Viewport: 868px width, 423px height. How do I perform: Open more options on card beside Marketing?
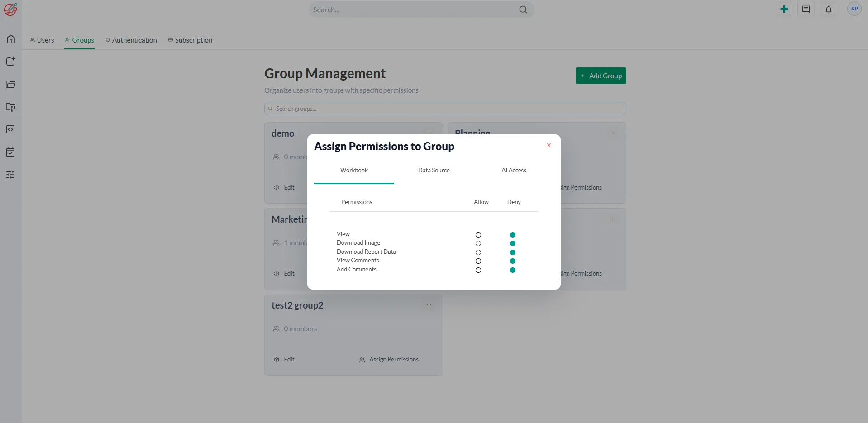click(x=612, y=219)
